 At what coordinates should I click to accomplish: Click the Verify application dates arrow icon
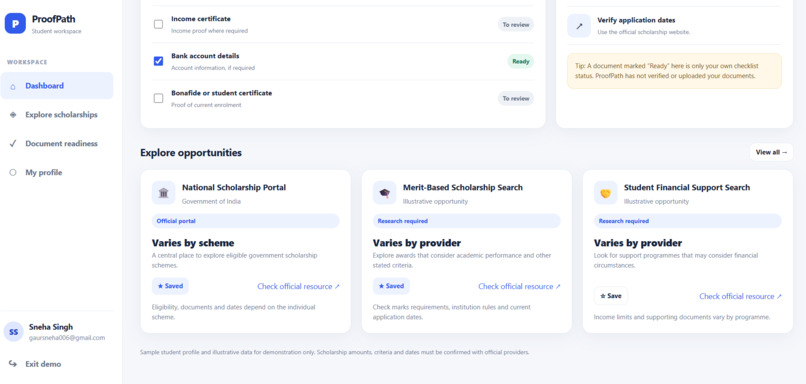pyautogui.click(x=579, y=26)
